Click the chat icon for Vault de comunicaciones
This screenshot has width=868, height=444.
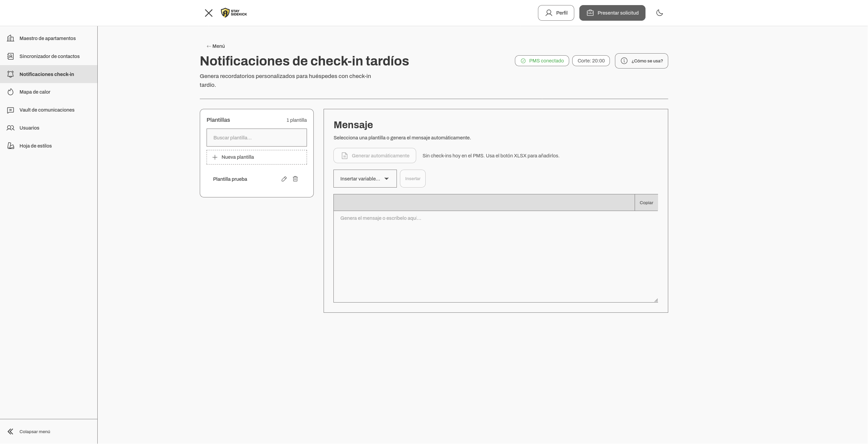[11, 110]
